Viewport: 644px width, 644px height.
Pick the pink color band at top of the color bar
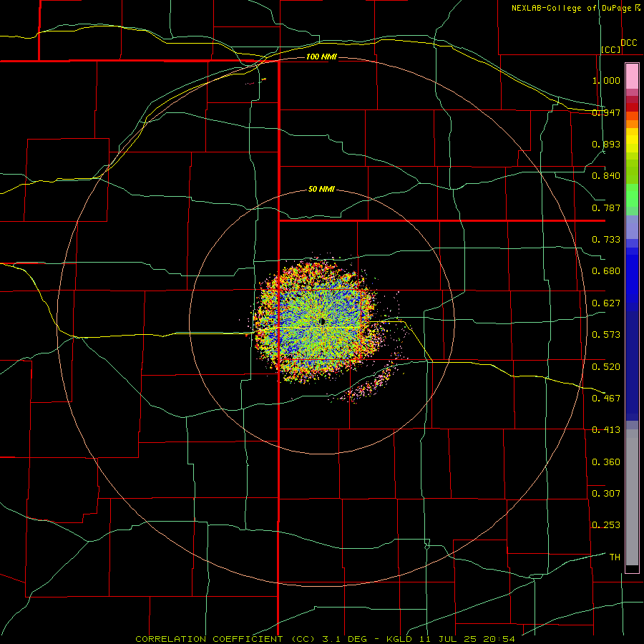pyautogui.click(x=632, y=77)
